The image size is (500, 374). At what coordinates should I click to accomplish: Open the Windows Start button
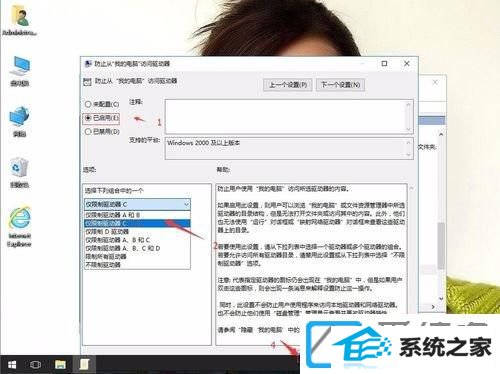[12, 365]
